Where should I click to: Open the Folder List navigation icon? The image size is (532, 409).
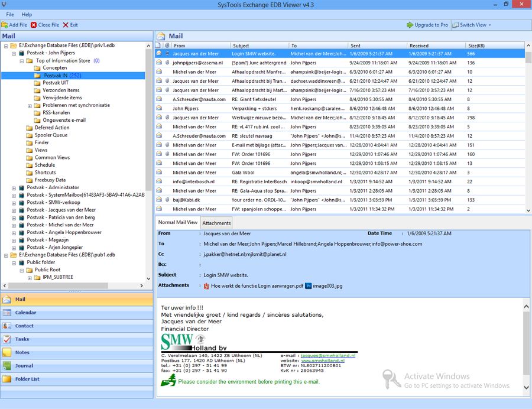click(7, 379)
